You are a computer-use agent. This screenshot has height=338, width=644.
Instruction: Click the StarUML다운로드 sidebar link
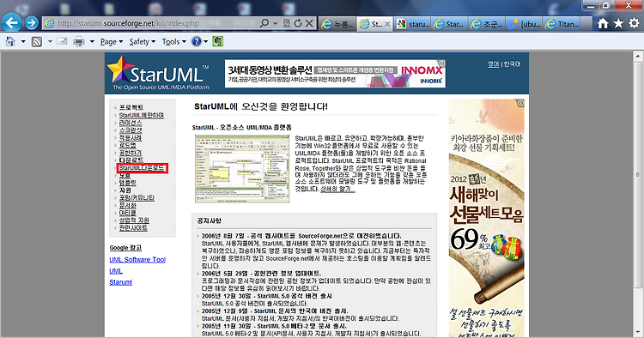pyautogui.click(x=142, y=168)
